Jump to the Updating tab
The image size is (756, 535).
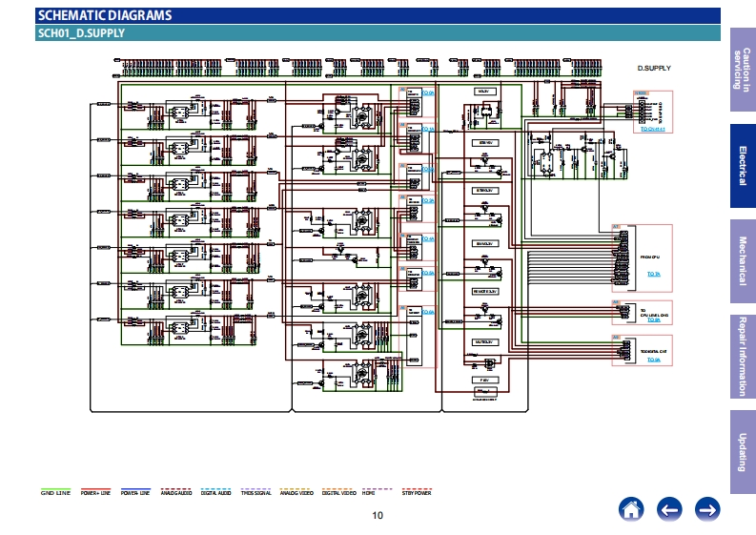(742, 451)
